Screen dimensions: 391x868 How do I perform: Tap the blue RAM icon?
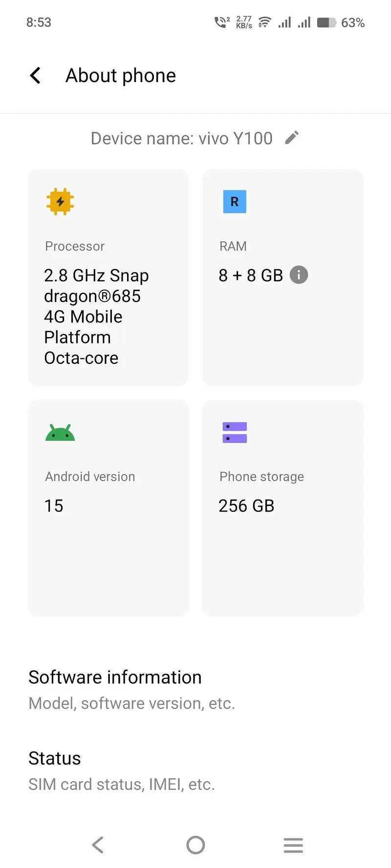(x=235, y=202)
